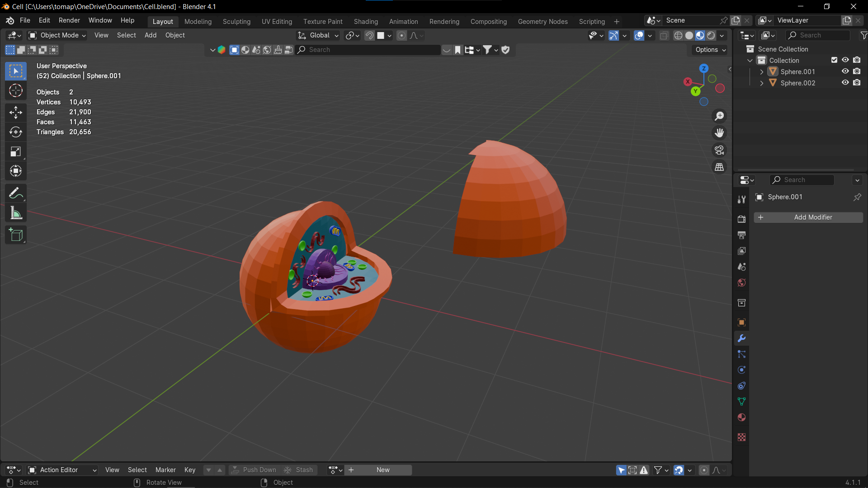The height and width of the screenshot is (488, 868).
Task: Click New action button
Action: click(x=382, y=470)
